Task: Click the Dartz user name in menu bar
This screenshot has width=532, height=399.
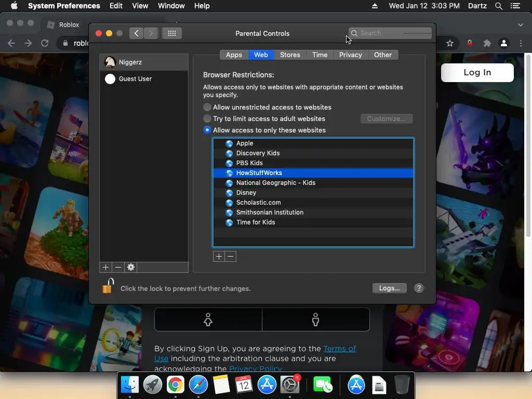Action: click(477, 6)
